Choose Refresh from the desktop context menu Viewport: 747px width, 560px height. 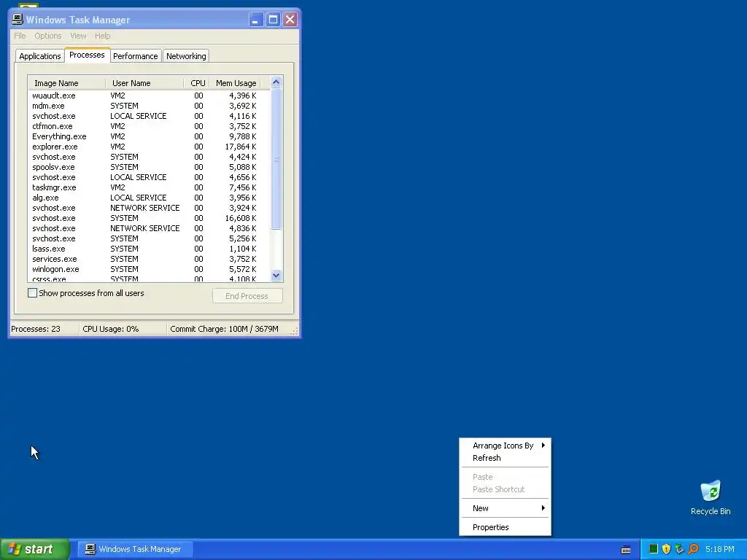click(x=505, y=458)
